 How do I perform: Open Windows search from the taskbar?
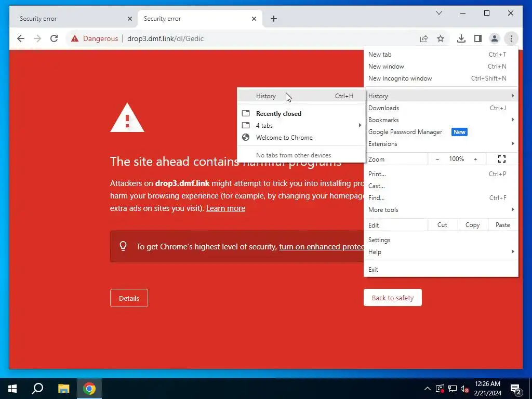point(37,389)
